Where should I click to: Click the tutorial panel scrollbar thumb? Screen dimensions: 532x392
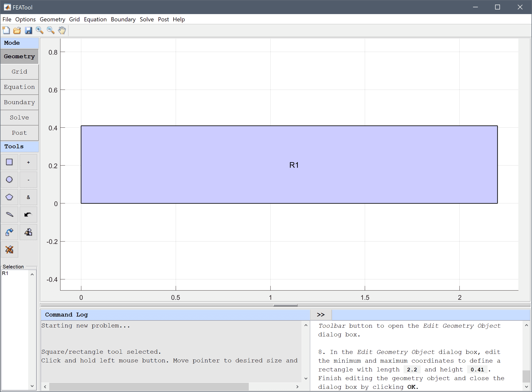pyautogui.click(x=526, y=376)
